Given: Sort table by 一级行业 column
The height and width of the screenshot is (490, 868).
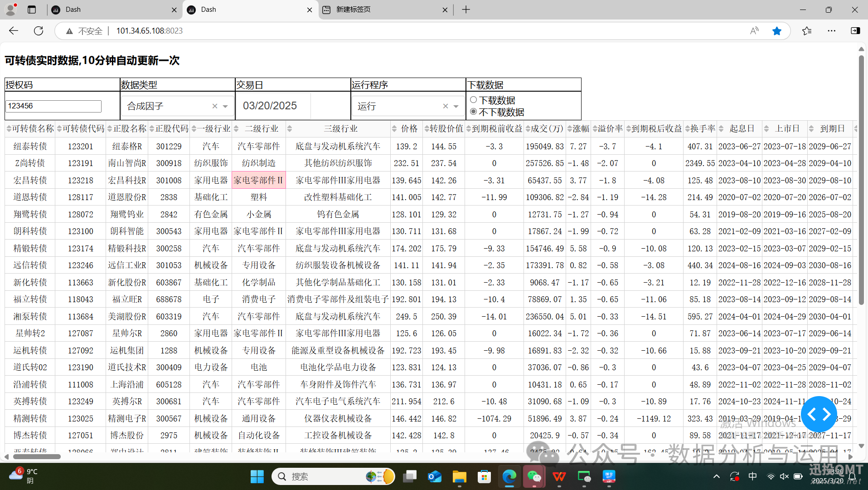Looking at the screenshot, I should pos(194,129).
